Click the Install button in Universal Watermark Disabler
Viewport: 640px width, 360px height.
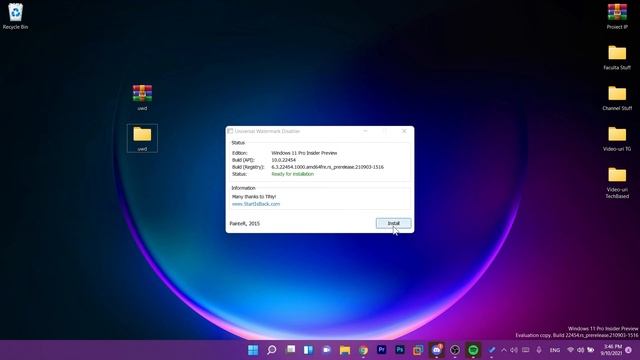point(393,223)
